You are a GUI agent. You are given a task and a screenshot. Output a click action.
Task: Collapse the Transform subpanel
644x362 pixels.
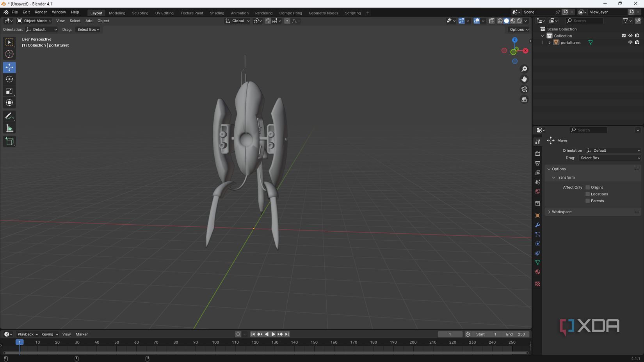(553, 177)
